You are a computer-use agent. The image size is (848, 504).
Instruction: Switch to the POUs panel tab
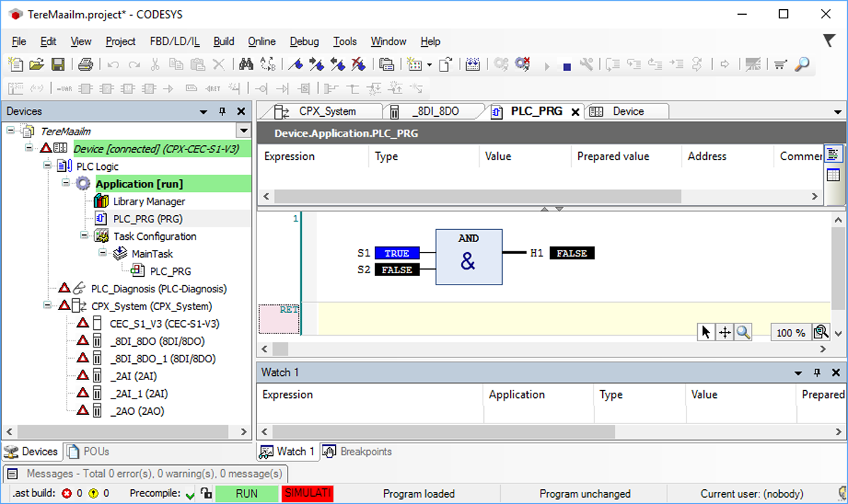89,452
